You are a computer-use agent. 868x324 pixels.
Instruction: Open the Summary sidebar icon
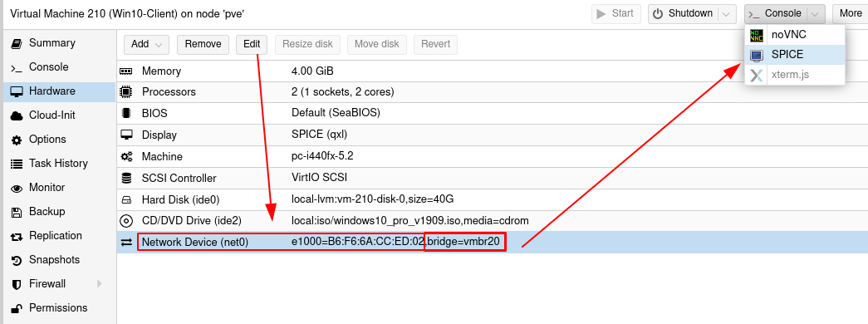(17, 43)
